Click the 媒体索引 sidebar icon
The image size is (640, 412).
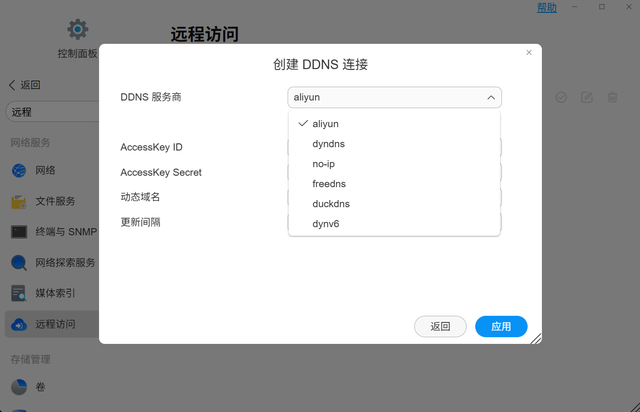tap(19, 293)
